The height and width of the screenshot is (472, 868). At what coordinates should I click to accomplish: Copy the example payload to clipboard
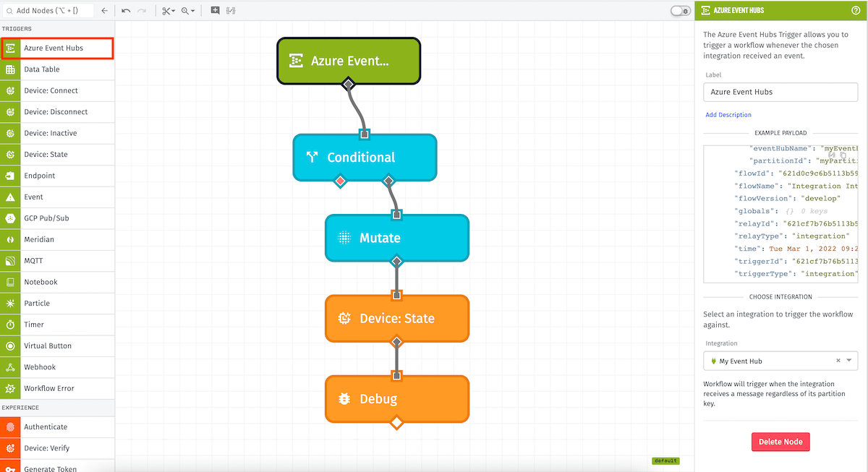(x=843, y=155)
